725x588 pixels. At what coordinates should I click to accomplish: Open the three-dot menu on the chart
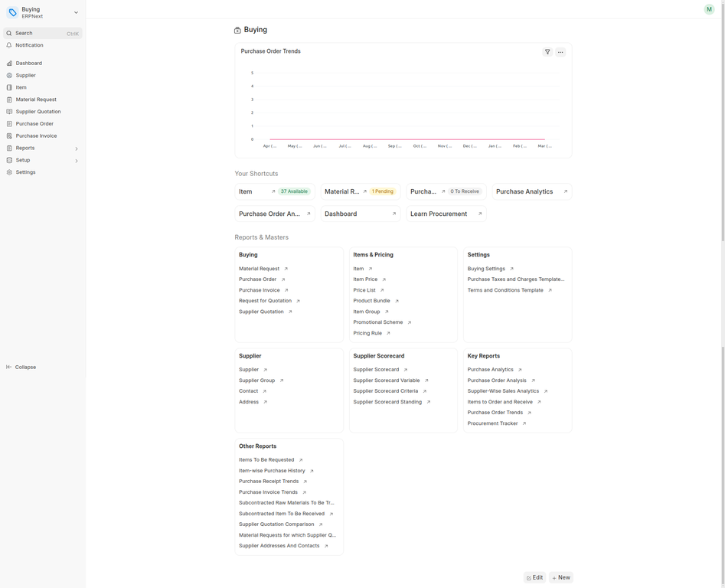click(560, 52)
